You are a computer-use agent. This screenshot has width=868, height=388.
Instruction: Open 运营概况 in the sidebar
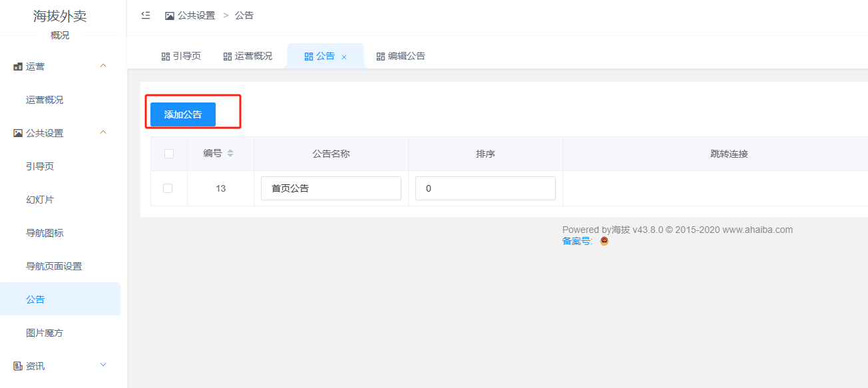[60, 100]
